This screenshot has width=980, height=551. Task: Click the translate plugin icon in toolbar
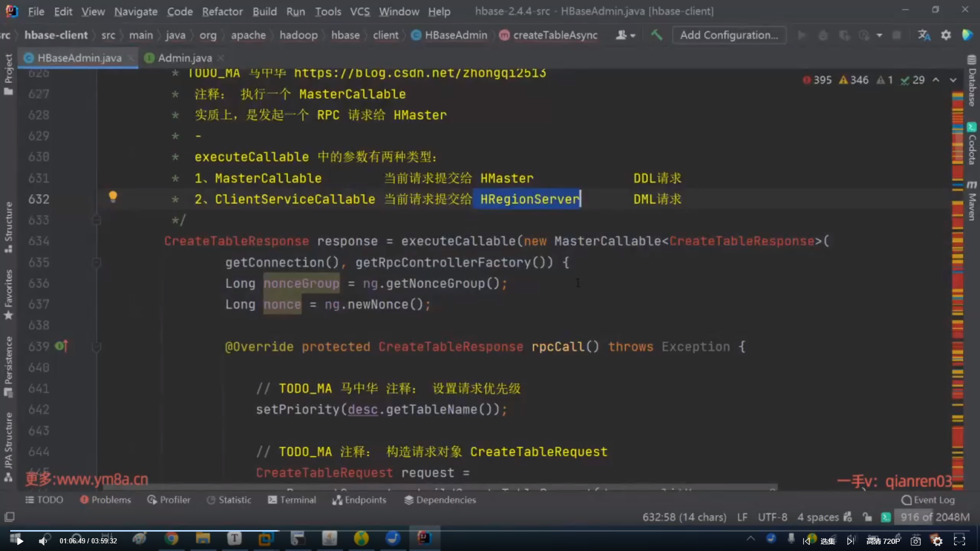(924, 35)
